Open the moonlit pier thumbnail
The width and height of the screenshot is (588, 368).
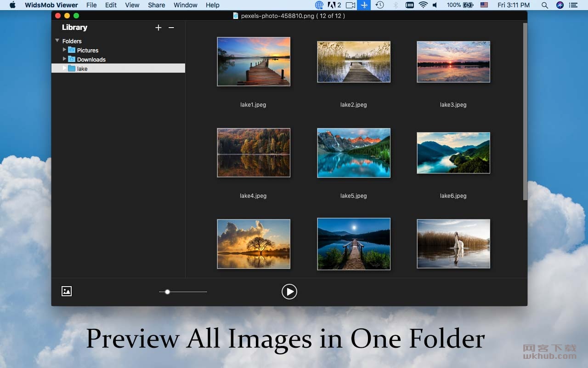(354, 244)
